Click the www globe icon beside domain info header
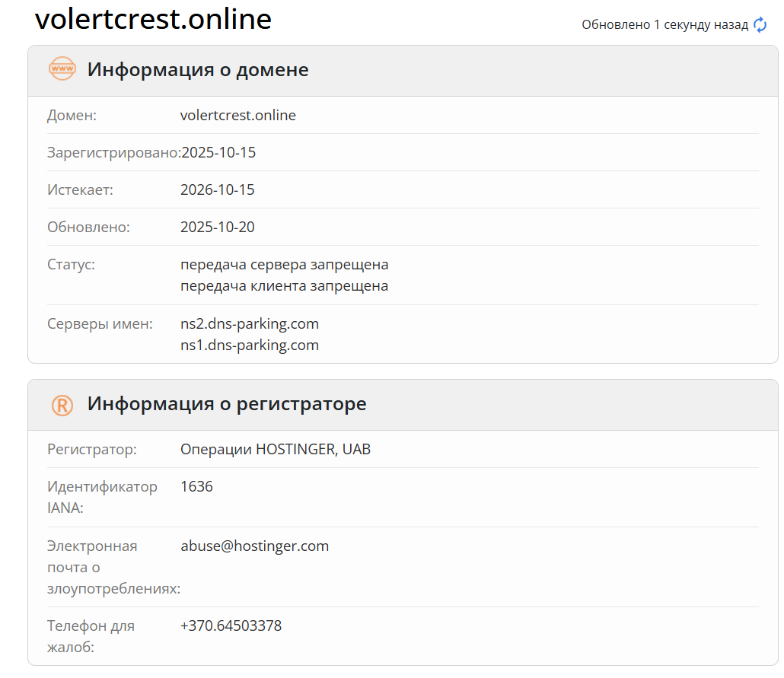This screenshot has width=784, height=678. [x=62, y=68]
